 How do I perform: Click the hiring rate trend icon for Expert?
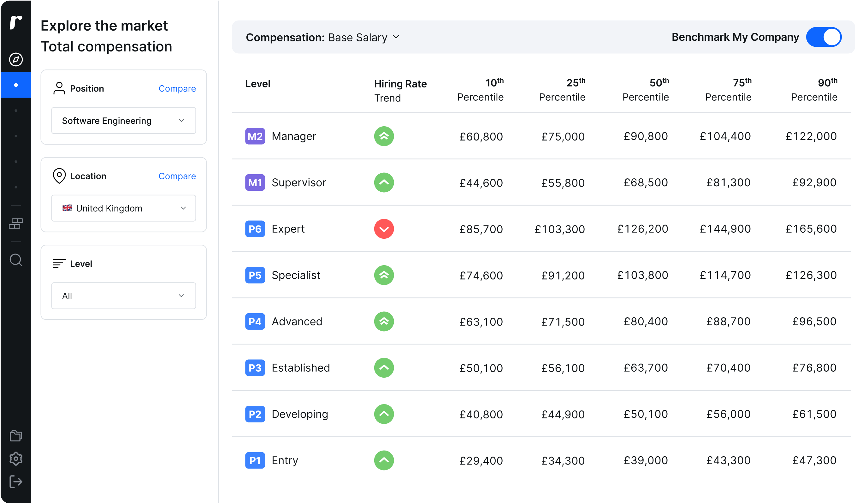(x=383, y=229)
